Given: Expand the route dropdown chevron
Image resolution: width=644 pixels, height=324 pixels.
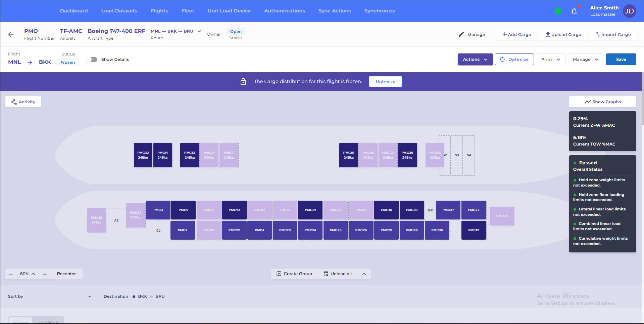Looking at the screenshot, I should point(199,31).
